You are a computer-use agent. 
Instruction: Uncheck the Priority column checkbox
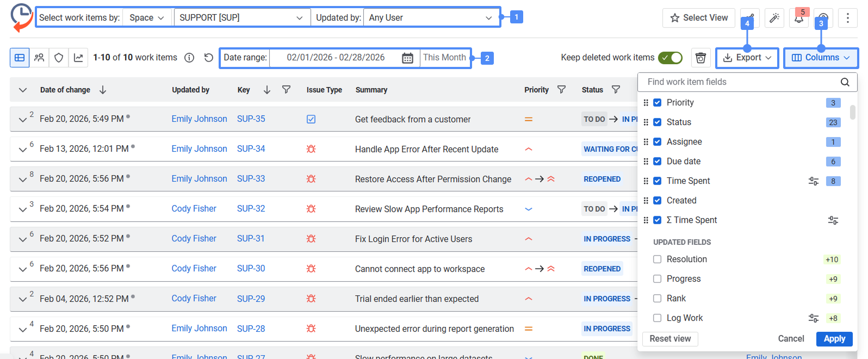[657, 103]
